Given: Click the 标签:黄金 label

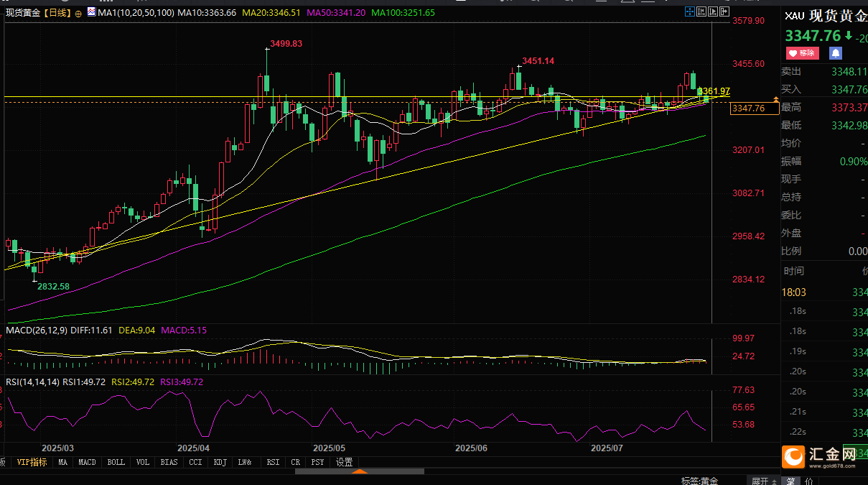Looking at the screenshot, I should tap(699, 480).
